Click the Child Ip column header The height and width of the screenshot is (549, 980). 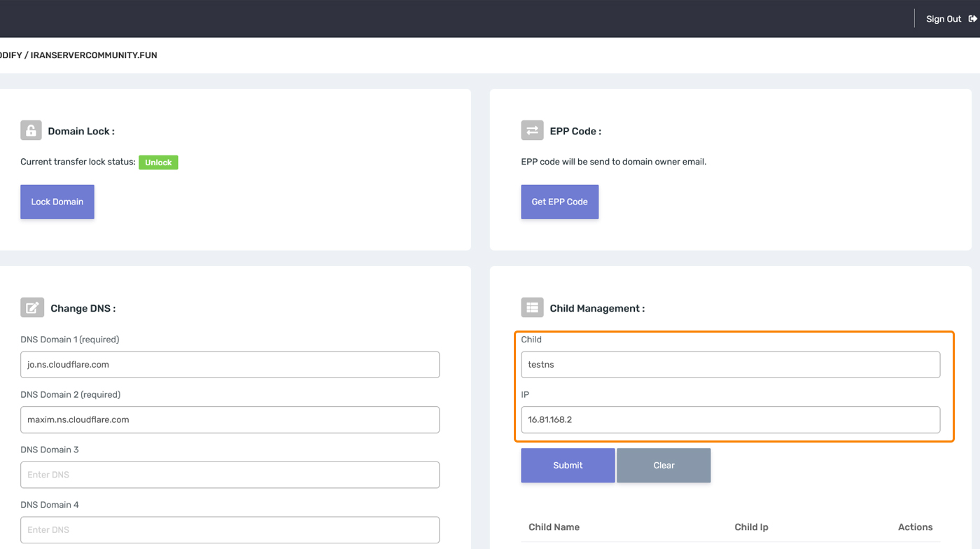pos(751,527)
